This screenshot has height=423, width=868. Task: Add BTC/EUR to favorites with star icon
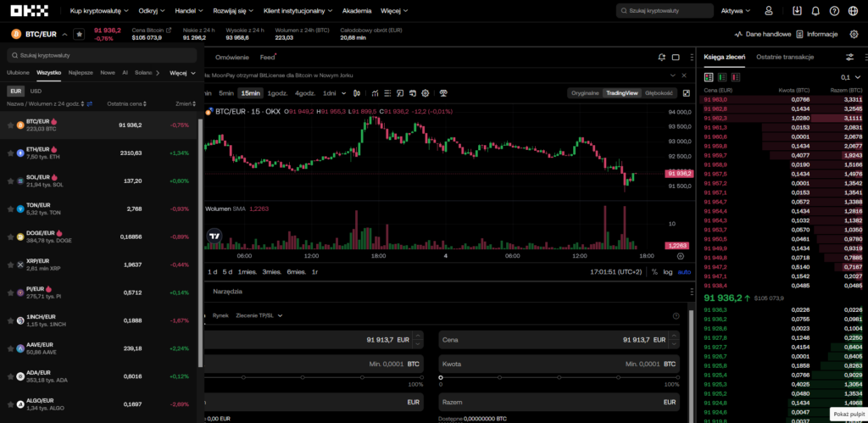tap(79, 34)
